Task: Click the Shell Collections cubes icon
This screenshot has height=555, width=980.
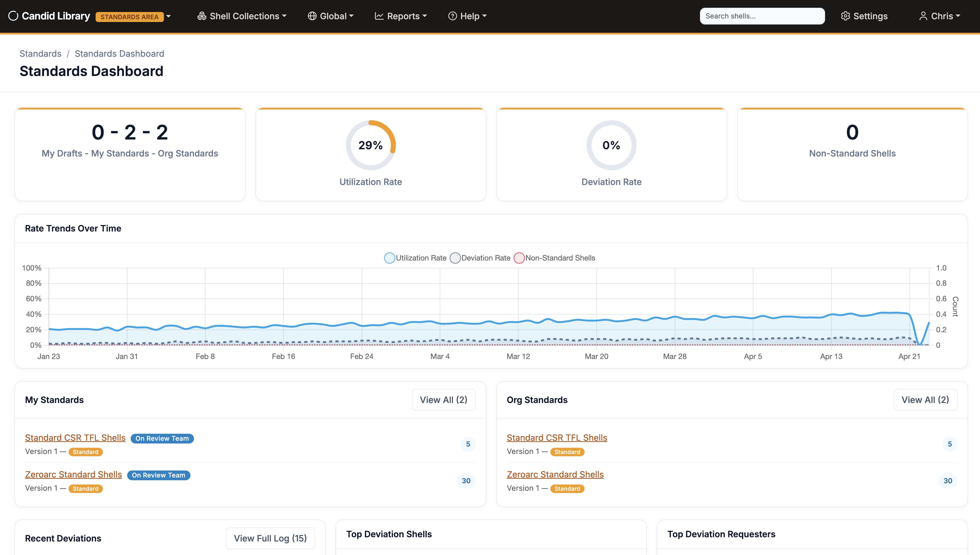Action: (202, 16)
